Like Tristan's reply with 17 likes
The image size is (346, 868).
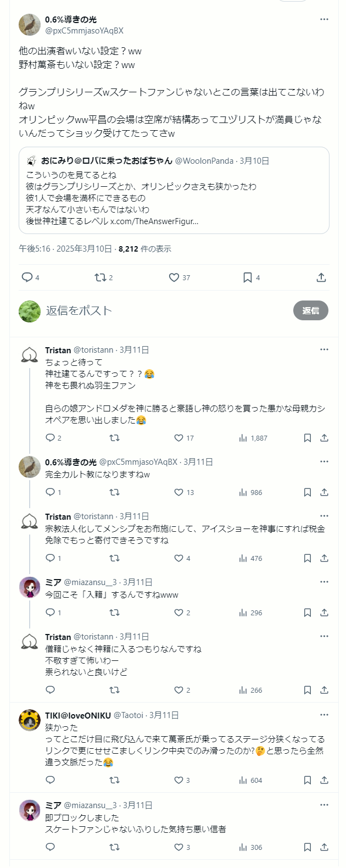coord(178,438)
